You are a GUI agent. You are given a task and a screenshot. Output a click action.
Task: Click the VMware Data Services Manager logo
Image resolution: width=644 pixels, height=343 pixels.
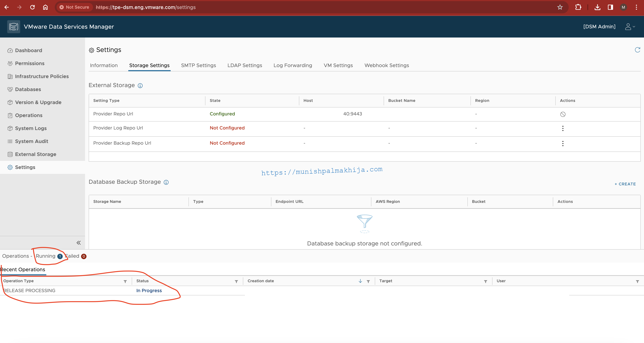click(x=14, y=27)
